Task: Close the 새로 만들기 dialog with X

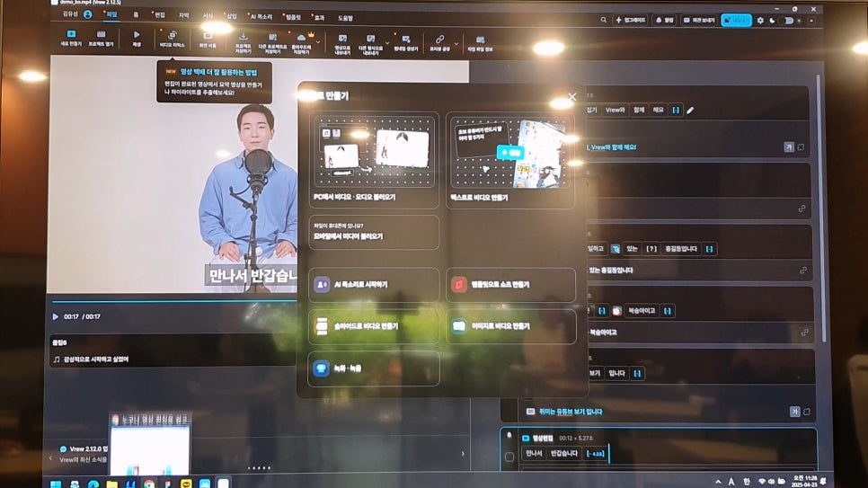Action: coord(572,96)
